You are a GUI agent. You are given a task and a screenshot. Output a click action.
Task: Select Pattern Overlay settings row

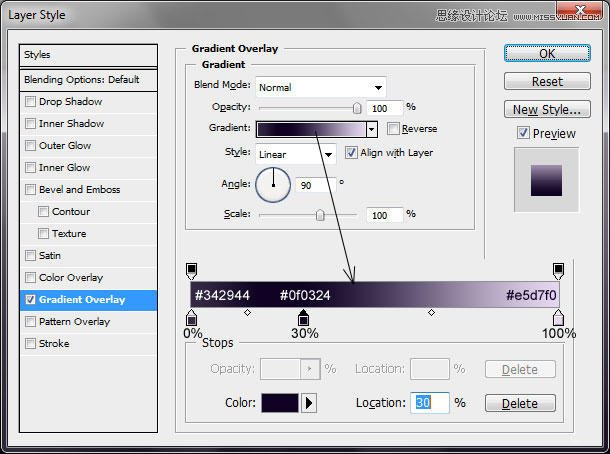tap(88, 321)
